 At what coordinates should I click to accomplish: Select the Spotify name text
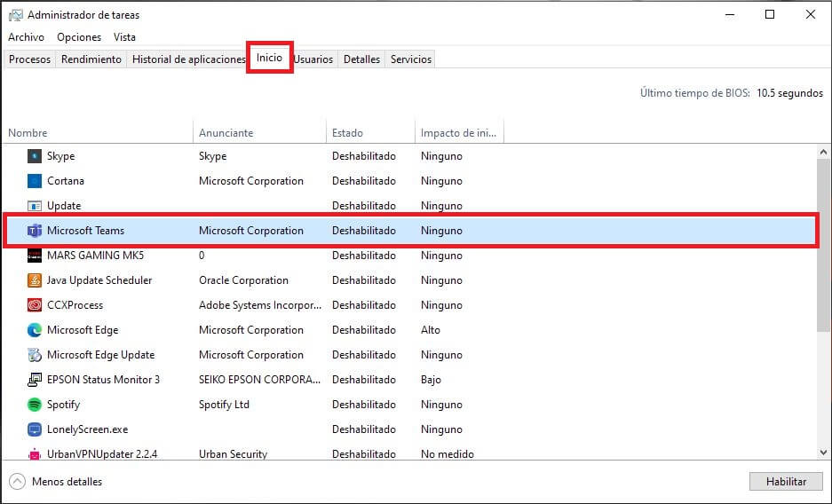coord(64,405)
